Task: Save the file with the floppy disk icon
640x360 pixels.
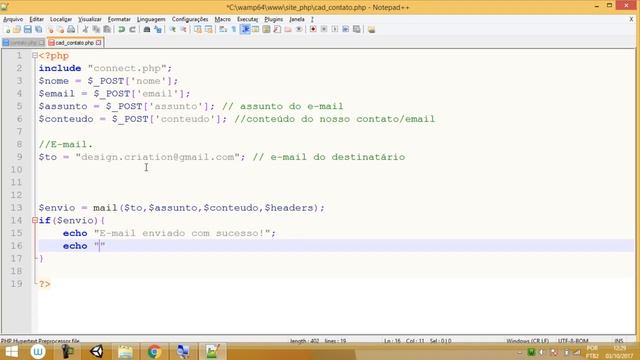Action: click(27, 29)
